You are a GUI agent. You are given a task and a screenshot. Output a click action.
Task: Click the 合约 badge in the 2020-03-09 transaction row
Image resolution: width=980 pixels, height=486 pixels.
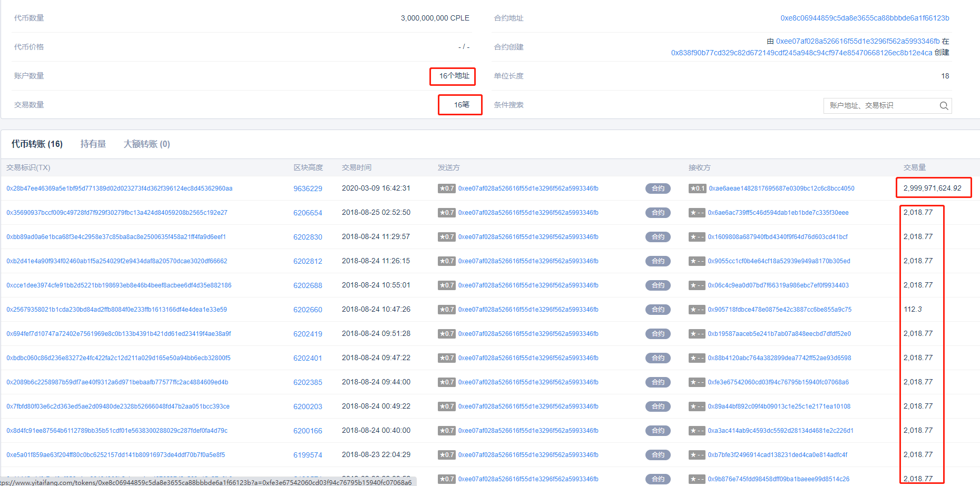click(658, 189)
